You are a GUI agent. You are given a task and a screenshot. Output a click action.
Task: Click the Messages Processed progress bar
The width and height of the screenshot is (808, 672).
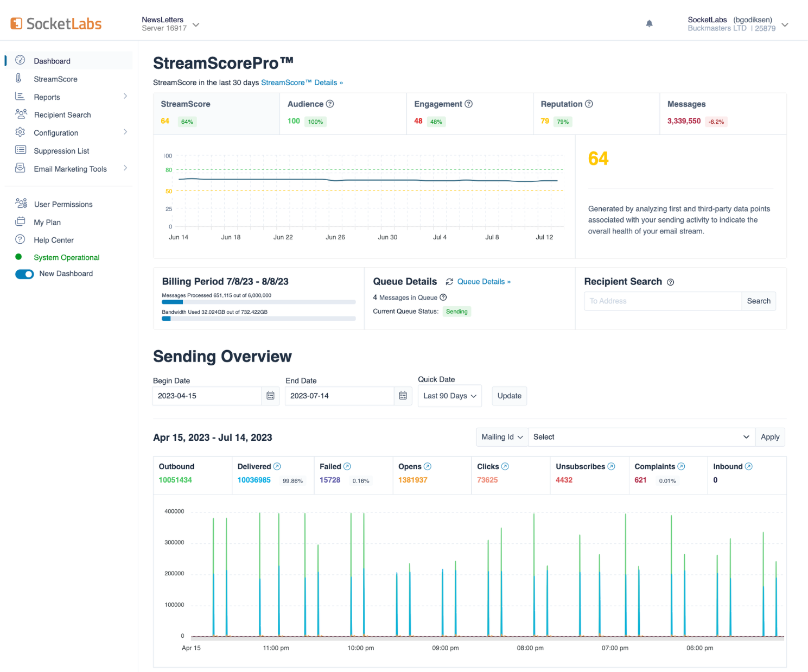click(259, 302)
